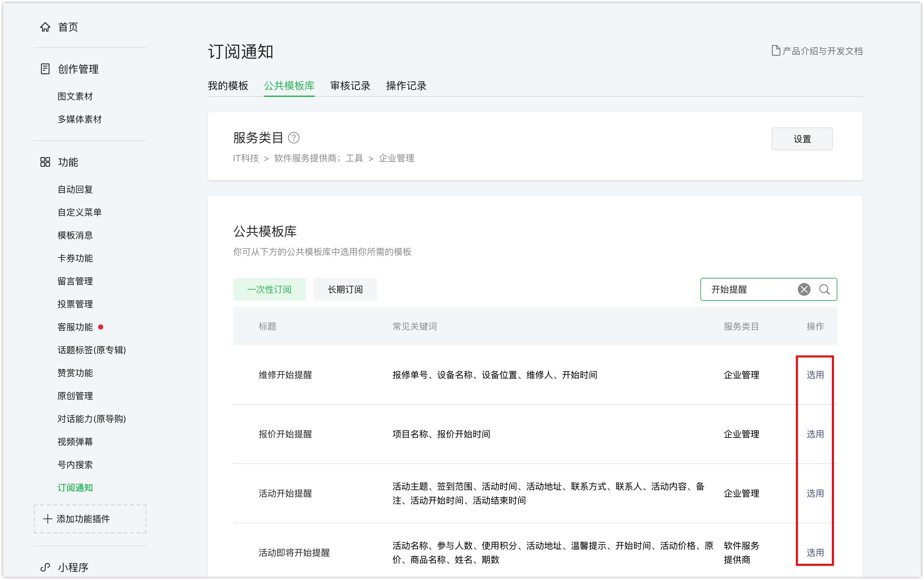Click 选用 for 活动即将开始提醒
The image size is (924, 580).
815,552
